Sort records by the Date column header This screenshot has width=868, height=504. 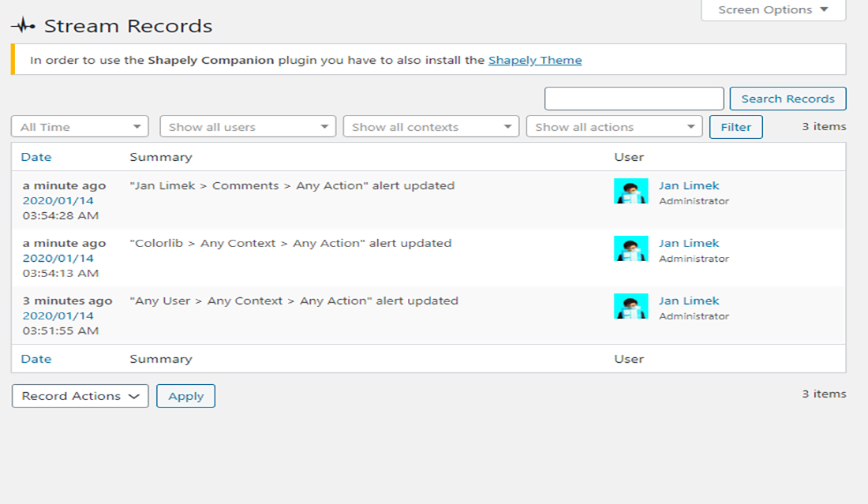36,157
